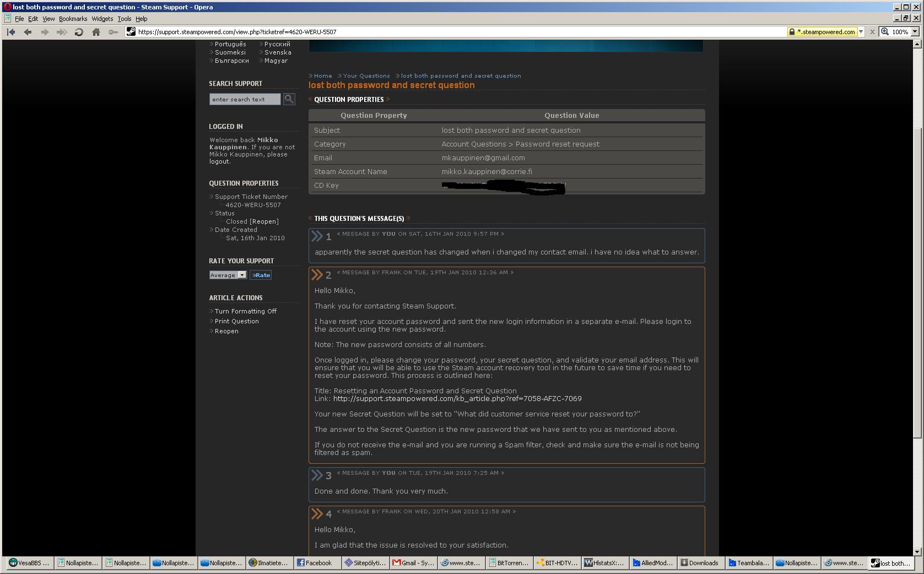Open the AlliedMod... tab
The width and height of the screenshot is (924, 574).
(x=652, y=563)
